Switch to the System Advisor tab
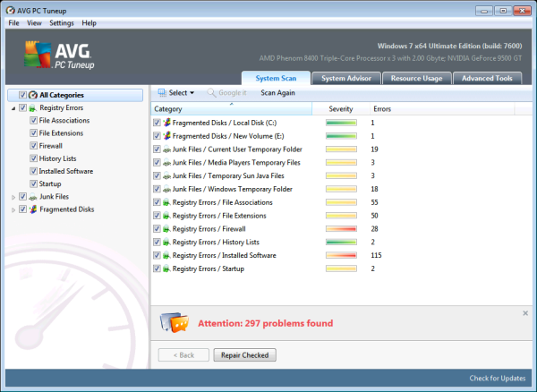 point(346,79)
